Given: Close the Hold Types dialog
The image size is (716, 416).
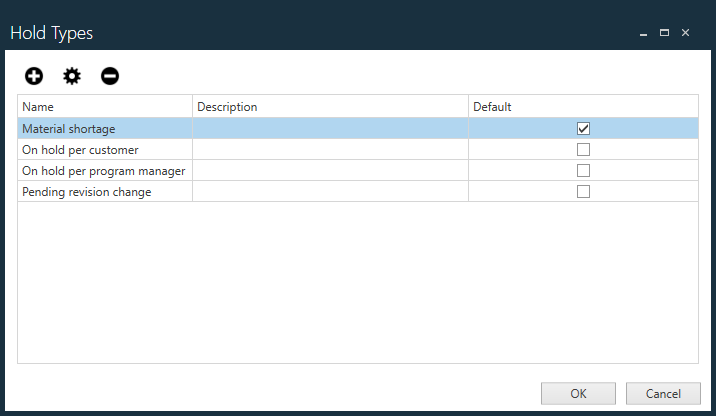Looking at the screenshot, I should click(x=686, y=33).
